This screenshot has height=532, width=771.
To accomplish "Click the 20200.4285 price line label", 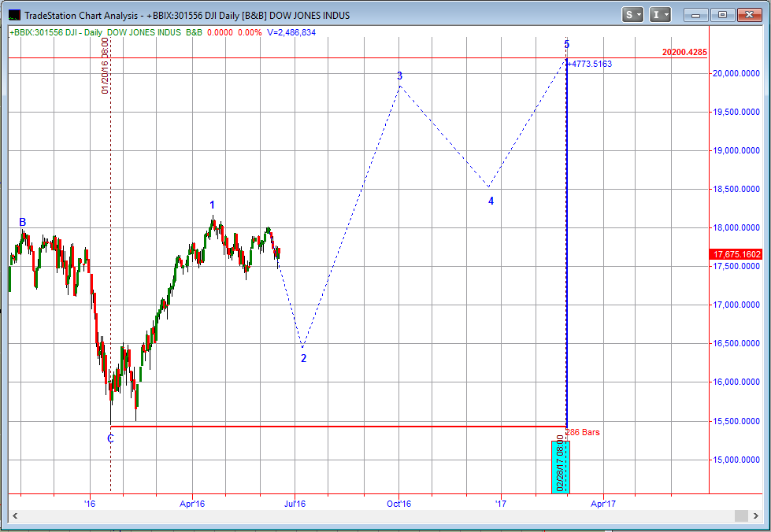I will (x=684, y=52).
